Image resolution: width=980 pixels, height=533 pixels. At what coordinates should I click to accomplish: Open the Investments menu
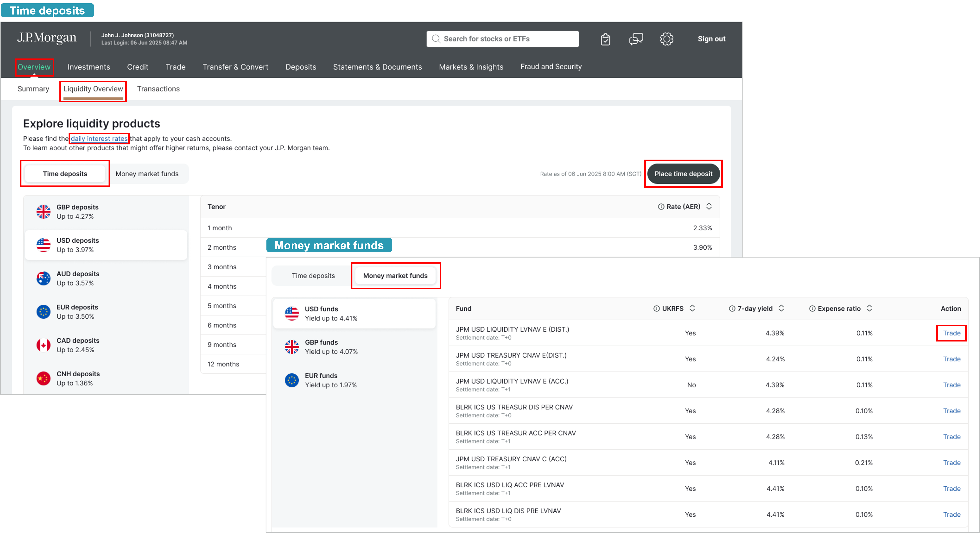pyautogui.click(x=89, y=67)
